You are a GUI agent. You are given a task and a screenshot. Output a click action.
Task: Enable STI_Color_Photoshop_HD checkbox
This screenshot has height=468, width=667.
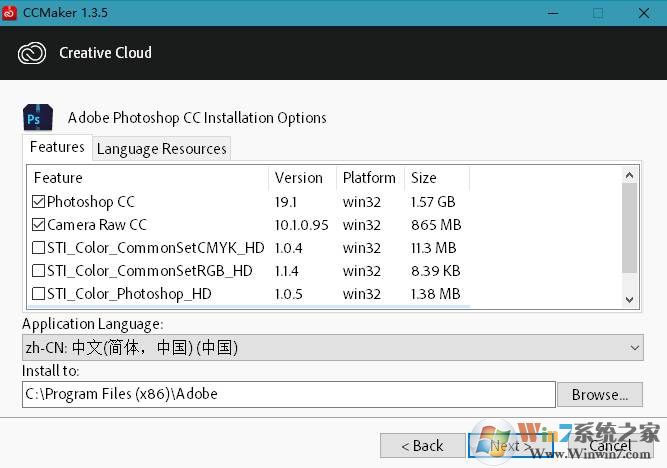[39, 294]
